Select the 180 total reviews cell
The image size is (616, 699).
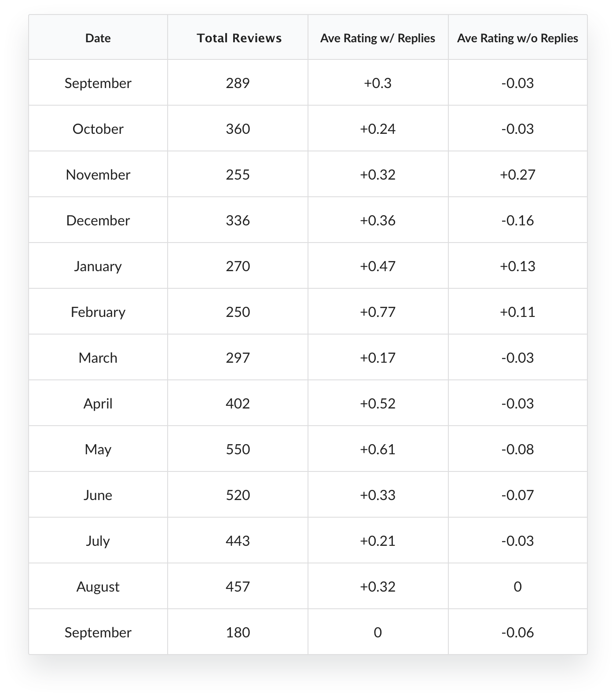[x=238, y=633]
